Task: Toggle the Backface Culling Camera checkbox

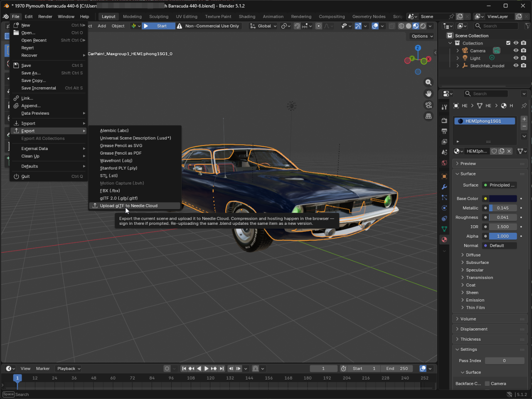Action: pyautogui.click(x=487, y=384)
